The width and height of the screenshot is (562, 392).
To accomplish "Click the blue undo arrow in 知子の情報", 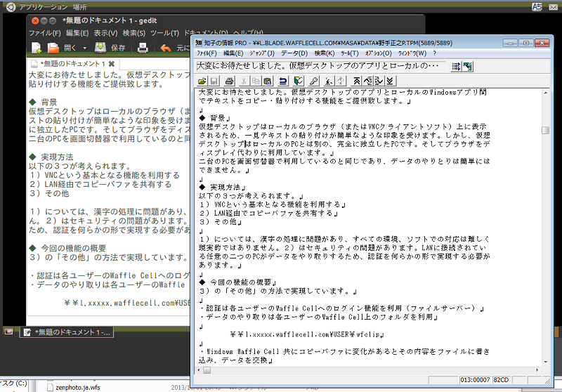I will 283,81.
